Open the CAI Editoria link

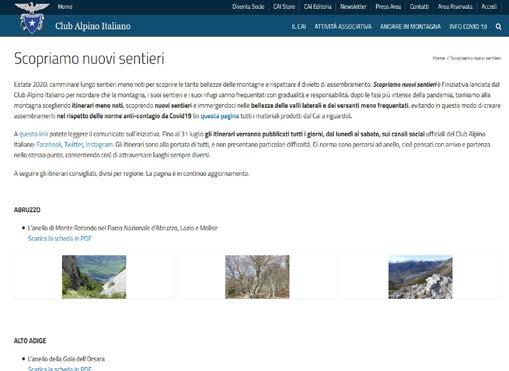(x=318, y=7)
